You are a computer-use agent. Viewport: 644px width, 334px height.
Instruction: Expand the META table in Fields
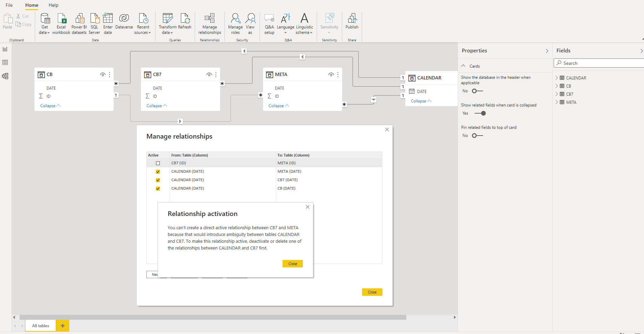[557, 102]
